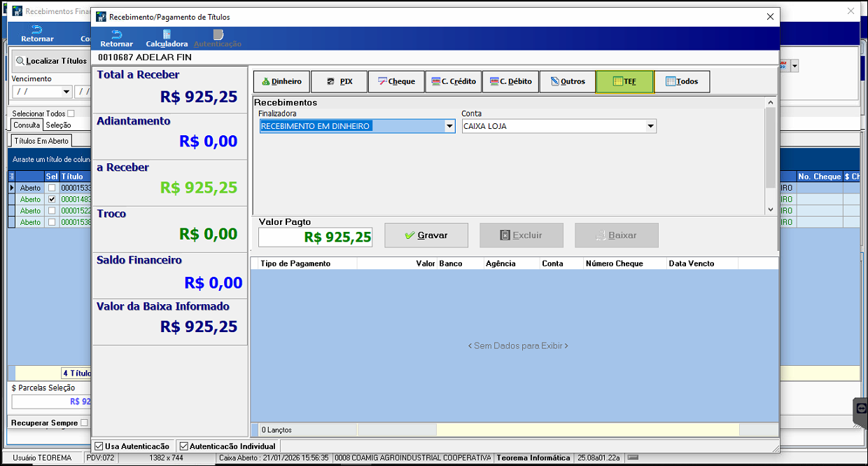Select Outros payment type

[x=568, y=82]
